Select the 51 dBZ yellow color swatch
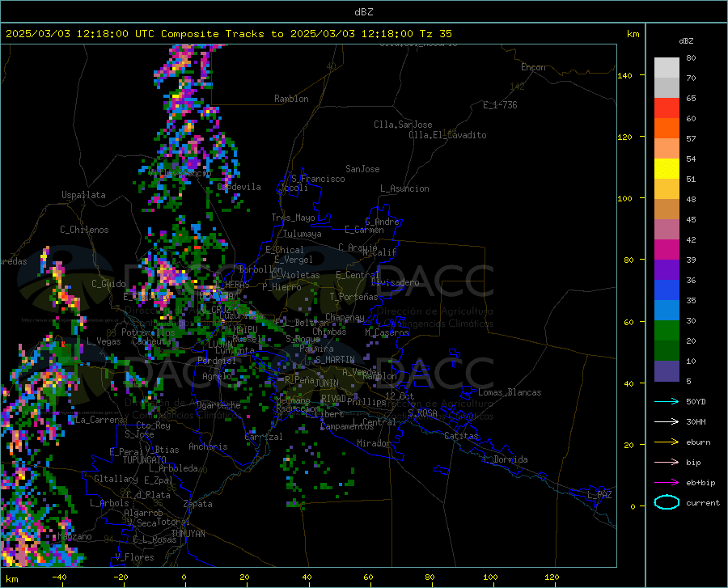 tap(667, 169)
